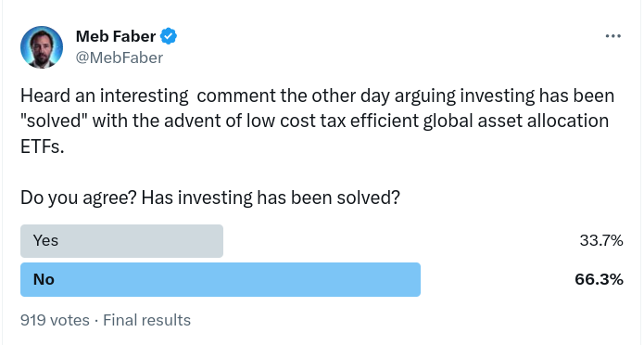Click the phrase 'low cost tax efficient'
The width and height of the screenshot is (644, 345).
[333, 121]
